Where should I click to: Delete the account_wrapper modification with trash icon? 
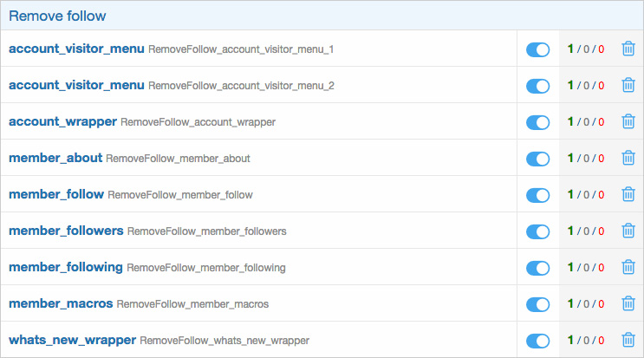628,122
